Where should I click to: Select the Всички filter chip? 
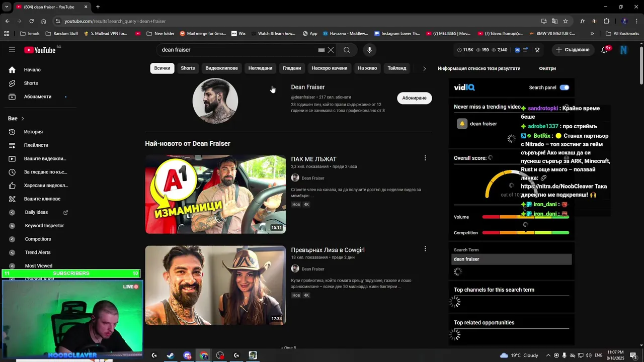(162, 68)
